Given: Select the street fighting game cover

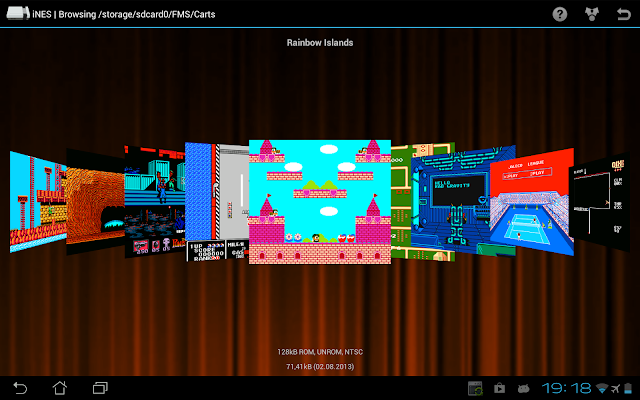Looking at the screenshot, I should click(x=155, y=202).
